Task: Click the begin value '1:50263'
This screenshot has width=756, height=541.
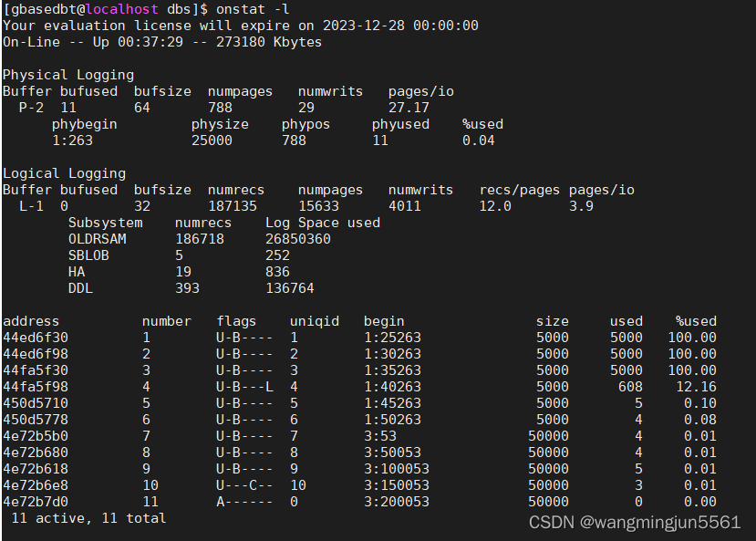Action: click(x=392, y=419)
